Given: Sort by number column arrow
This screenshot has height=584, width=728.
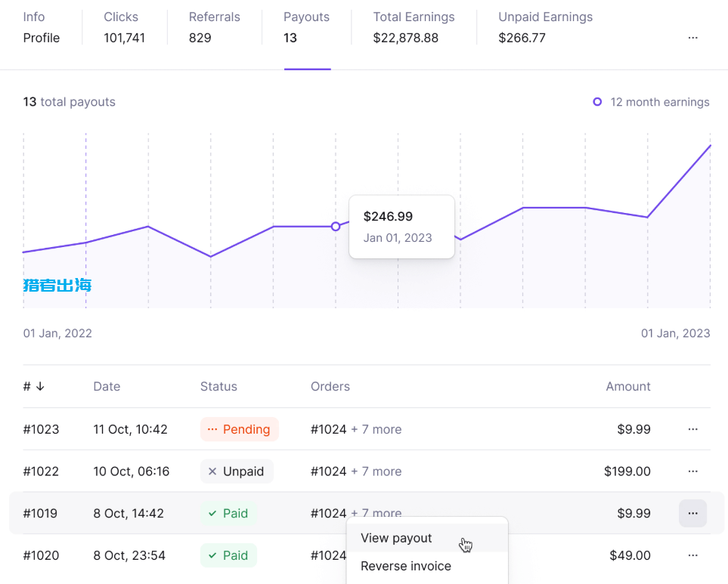Looking at the screenshot, I should [40, 387].
